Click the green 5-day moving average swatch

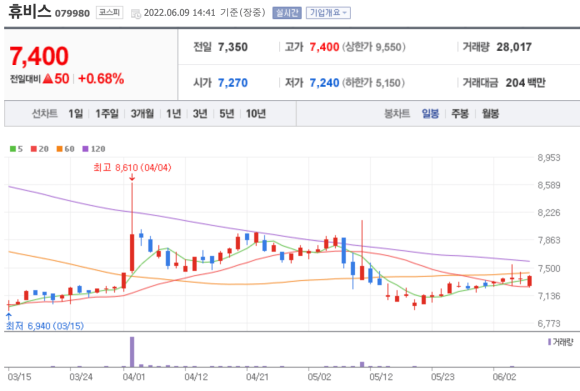[x=13, y=149]
